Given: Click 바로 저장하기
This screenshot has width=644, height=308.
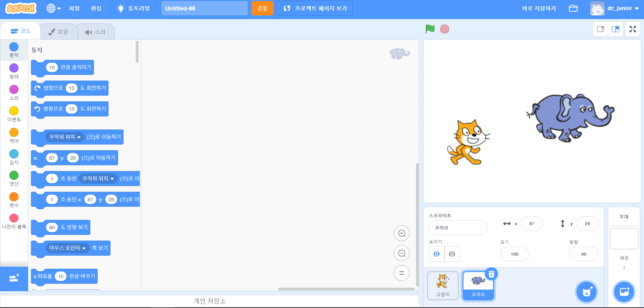Looking at the screenshot, I should coord(539,8).
